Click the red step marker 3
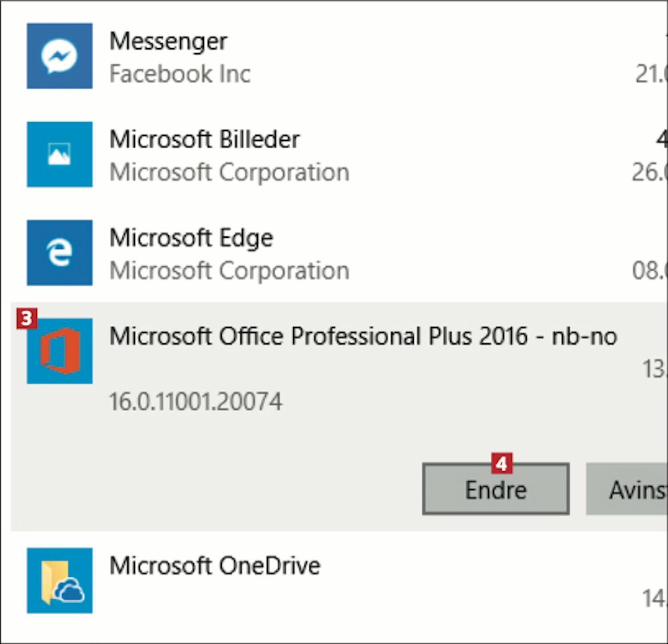The width and height of the screenshot is (668, 644). coord(26,318)
